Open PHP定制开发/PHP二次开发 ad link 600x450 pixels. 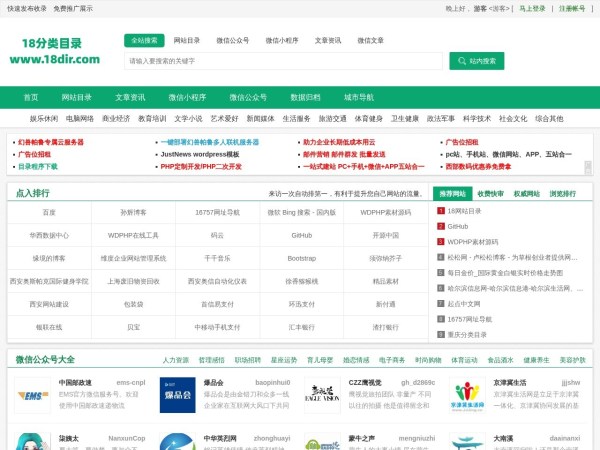click(201, 166)
